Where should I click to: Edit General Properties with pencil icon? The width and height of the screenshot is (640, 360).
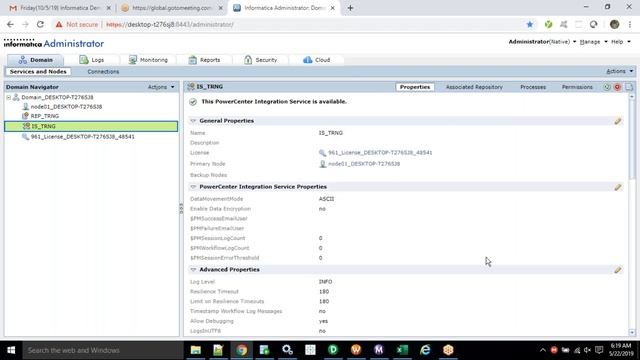[x=618, y=121]
